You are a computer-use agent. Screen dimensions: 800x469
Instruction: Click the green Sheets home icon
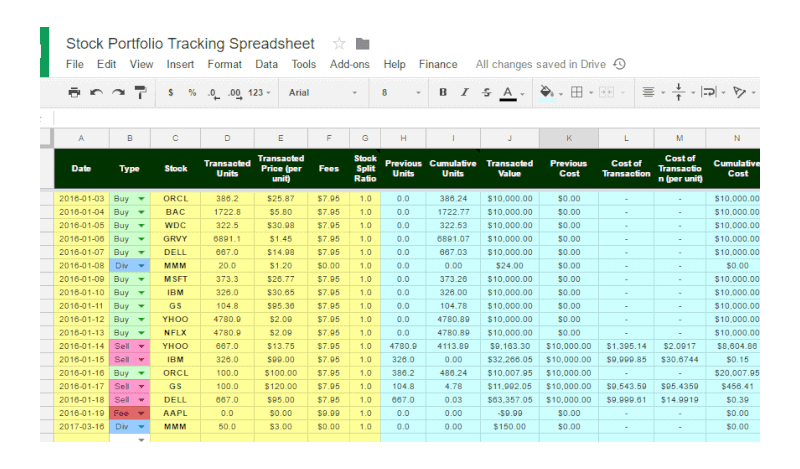point(45,52)
